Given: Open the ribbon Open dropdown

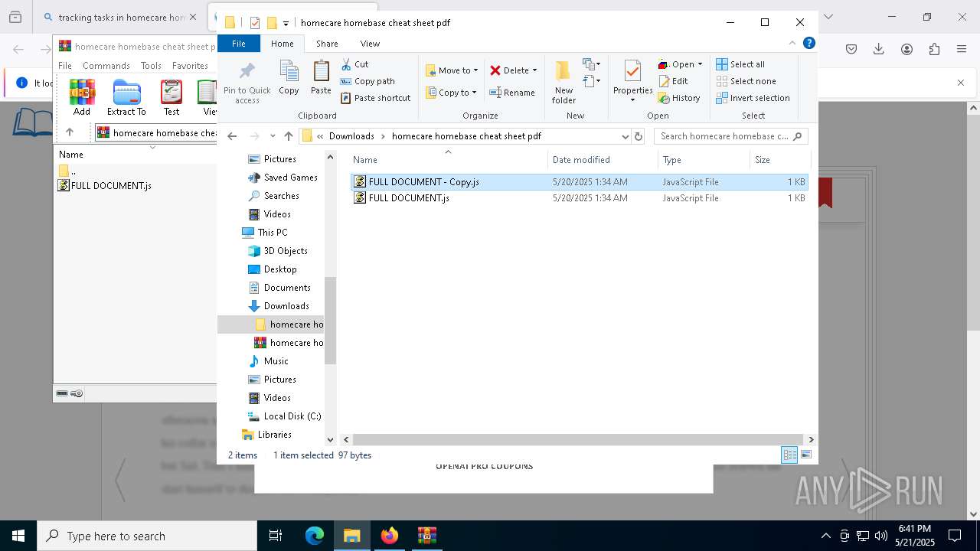Looking at the screenshot, I should pos(680,64).
